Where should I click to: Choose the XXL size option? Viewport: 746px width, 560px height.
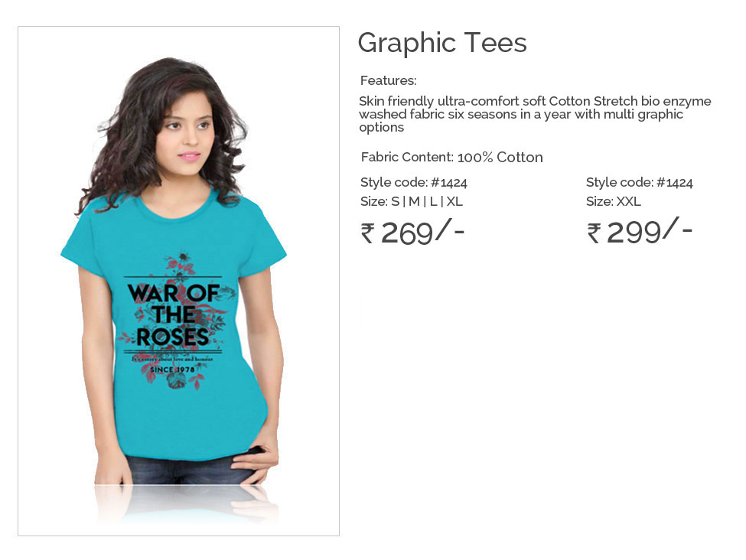628,202
